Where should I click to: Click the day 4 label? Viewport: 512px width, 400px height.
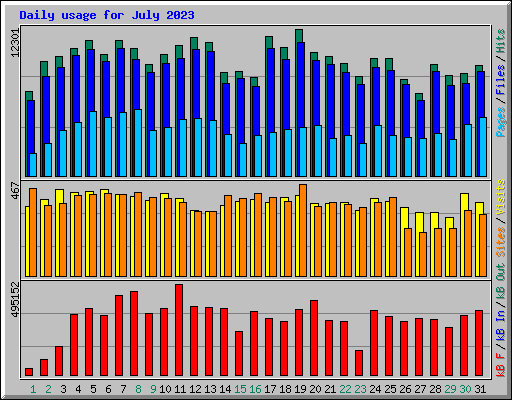(x=78, y=389)
